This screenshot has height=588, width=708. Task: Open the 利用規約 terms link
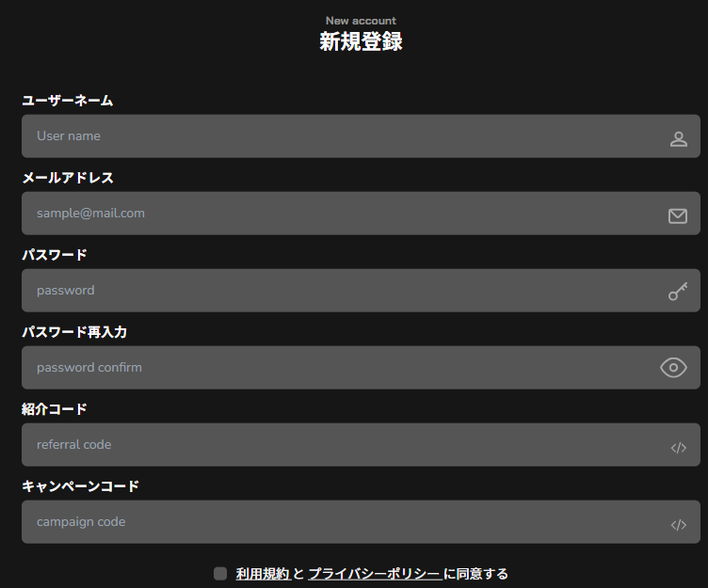[263, 574]
